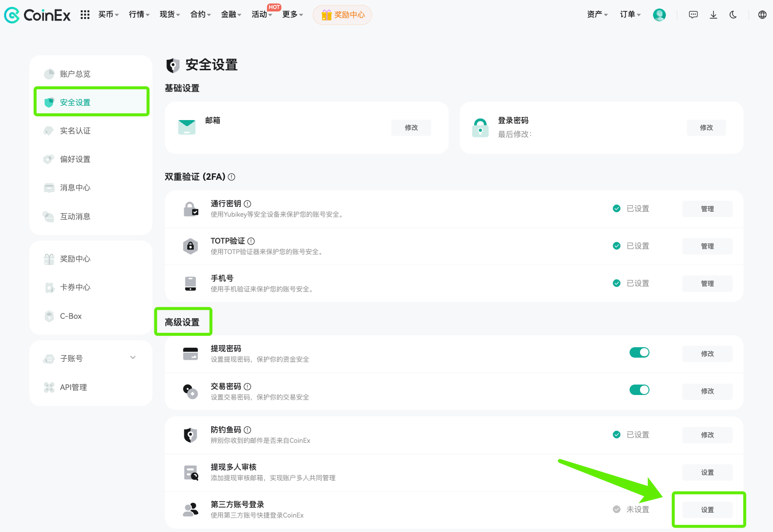773x532 pixels.
Task: Select 实名认证 in the sidebar
Action: click(75, 131)
